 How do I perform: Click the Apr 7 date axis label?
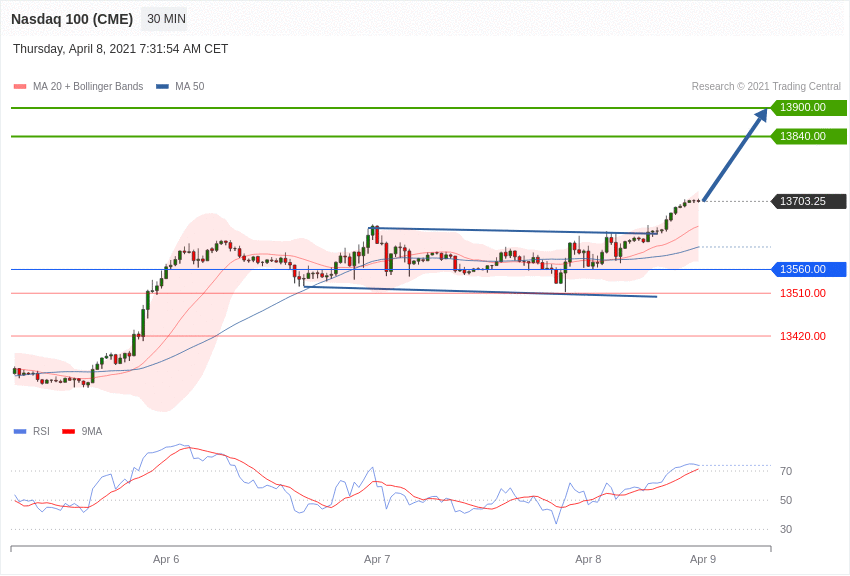click(377, 559)
